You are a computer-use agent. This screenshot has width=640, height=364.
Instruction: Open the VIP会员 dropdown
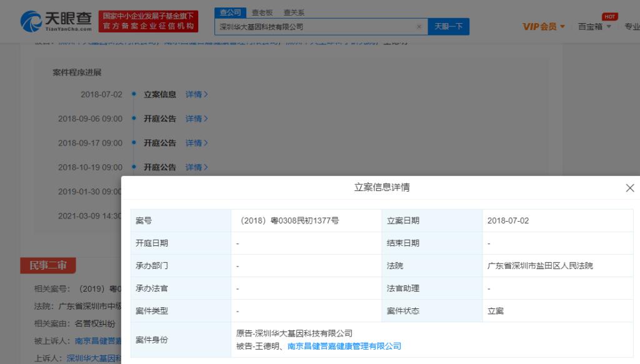[x=537, y=27]
